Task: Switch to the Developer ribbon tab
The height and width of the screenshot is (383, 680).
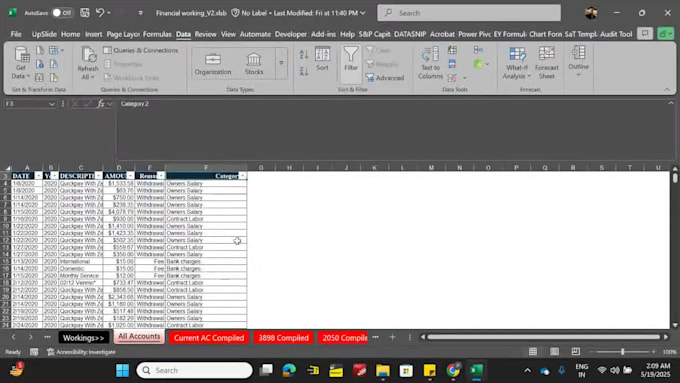Action: (291, 34)
